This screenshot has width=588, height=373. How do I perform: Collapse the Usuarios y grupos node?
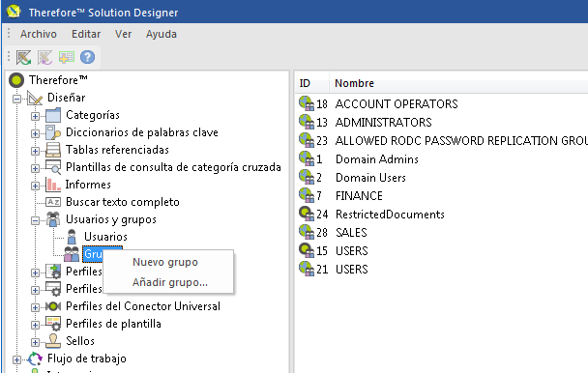pos(35,220)
